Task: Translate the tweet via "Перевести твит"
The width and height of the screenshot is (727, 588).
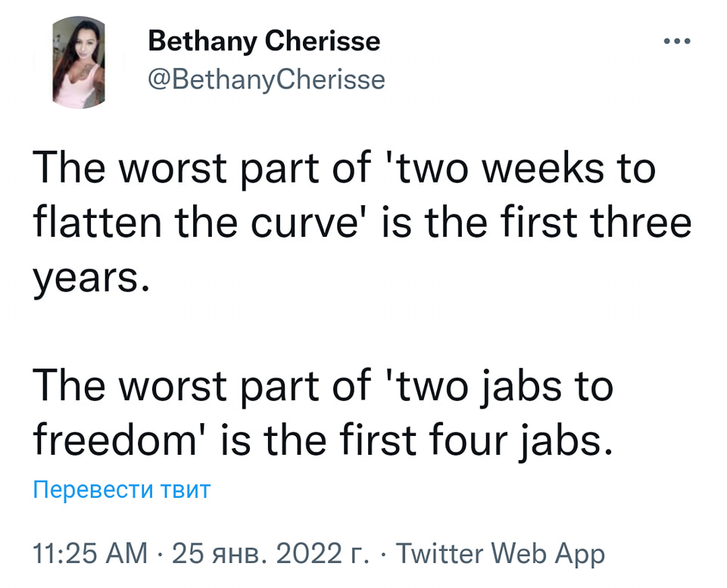Action: pos(122,490)
